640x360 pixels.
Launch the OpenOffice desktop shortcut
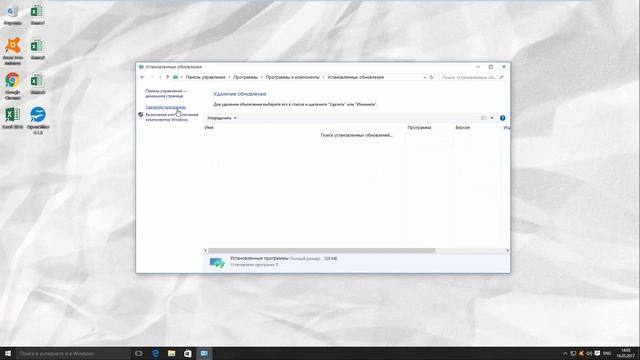38,120
